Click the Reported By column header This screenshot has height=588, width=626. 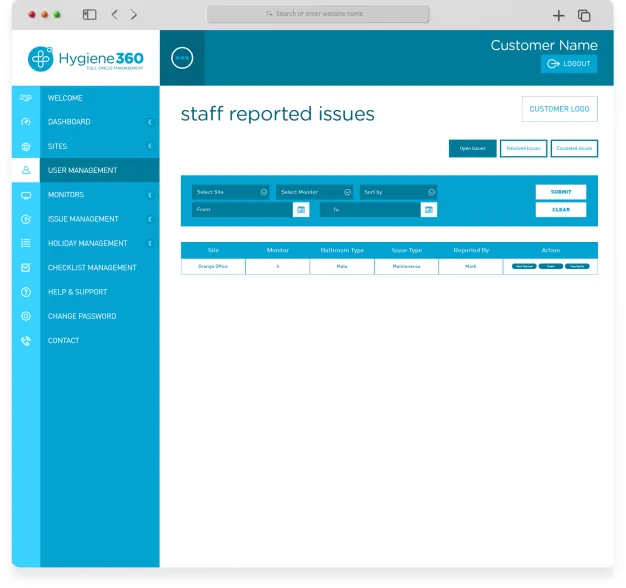pos(471,250)
